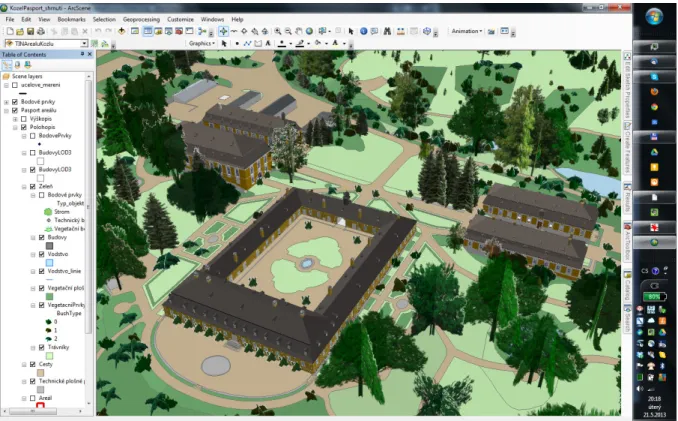Open Skype from the taskbar
The image size is (678, 421).
coord(654,77)
